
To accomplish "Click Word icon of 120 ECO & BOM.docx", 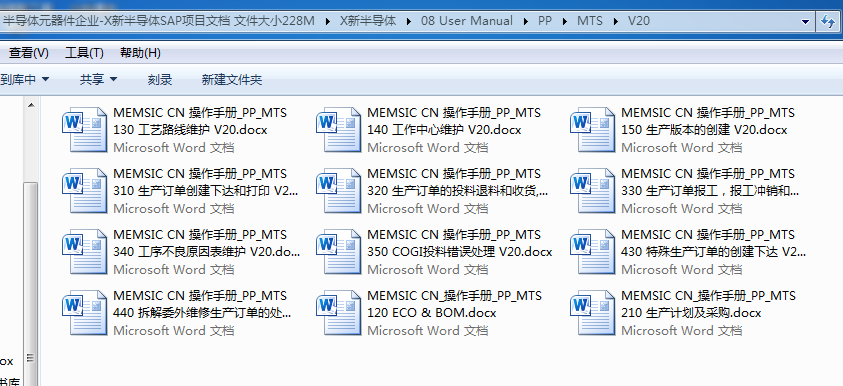I will [339, 313].
